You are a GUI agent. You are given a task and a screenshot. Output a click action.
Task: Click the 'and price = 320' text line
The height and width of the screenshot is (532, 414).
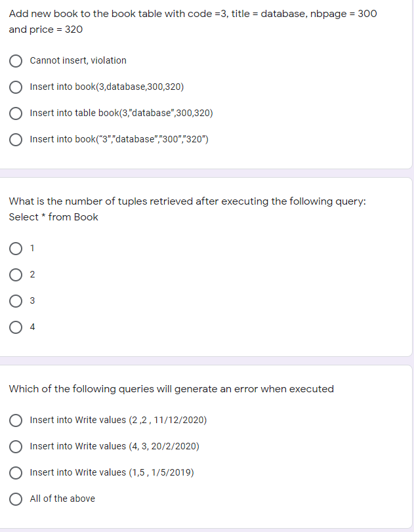pyautogui.click(x=46, y=30)
